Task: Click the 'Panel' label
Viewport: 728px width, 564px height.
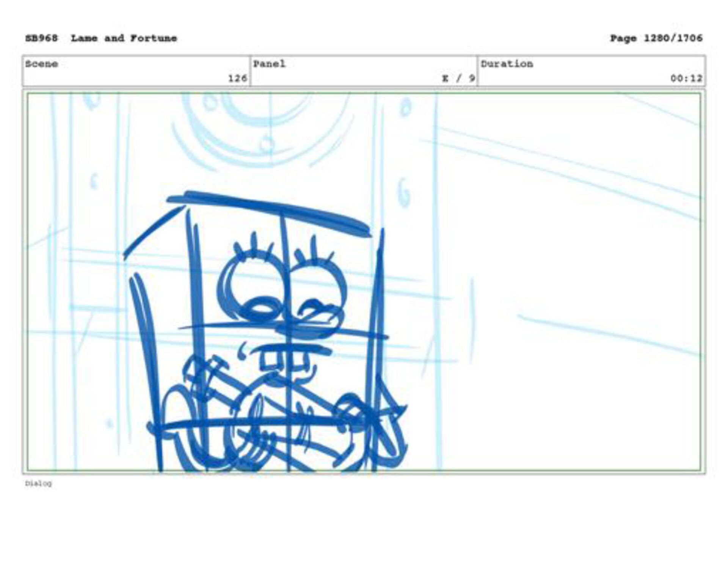Action: [x=269, y=64]
